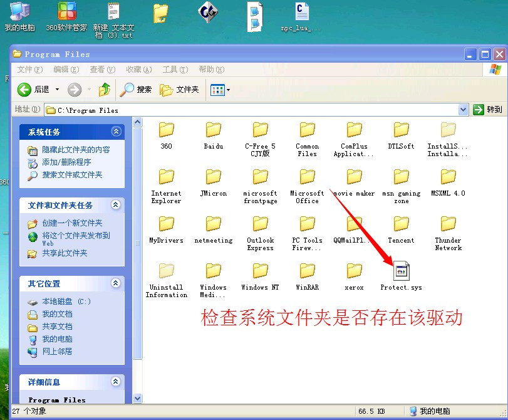Collapse the 其它位置 panel
Image resolution: width=508 pixels, height=420 pixels.
pyautogui.click(x=116, y=283)
